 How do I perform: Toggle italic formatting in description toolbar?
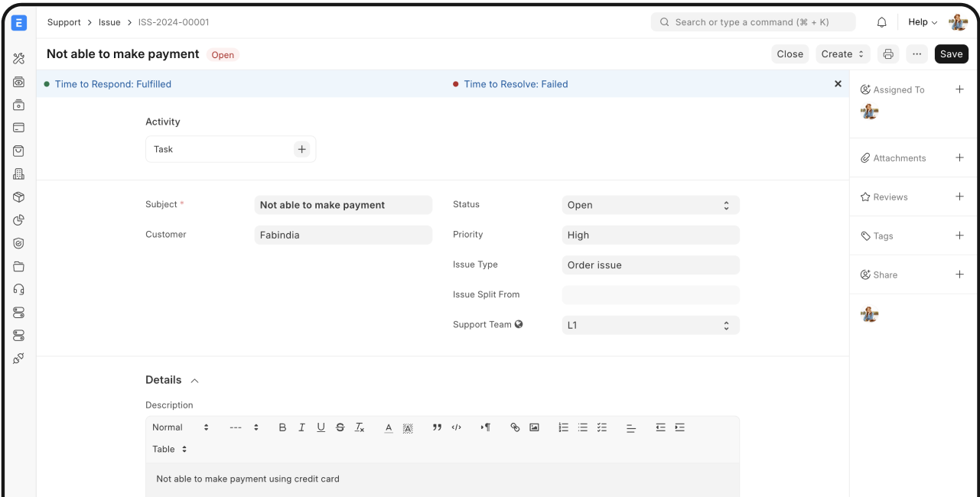pyautogui.click(x=301, y=427)
